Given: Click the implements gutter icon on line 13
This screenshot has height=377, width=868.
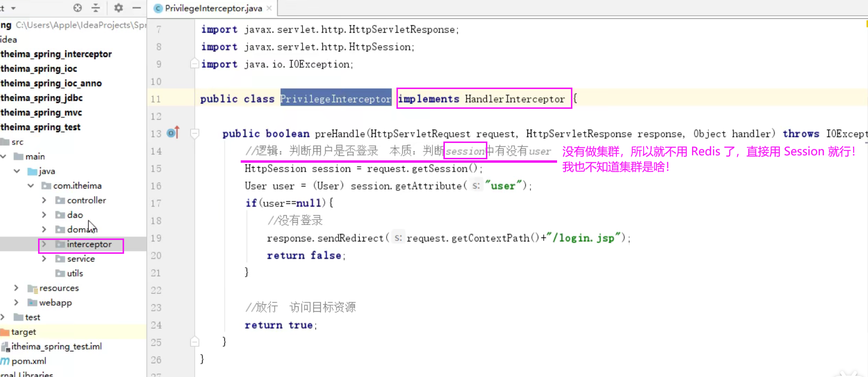Looking at the screenshot, I should [x=173, y=133].
